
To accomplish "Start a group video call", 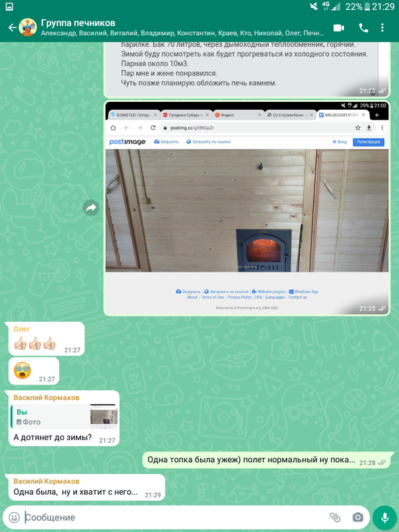I will [338, 28].
